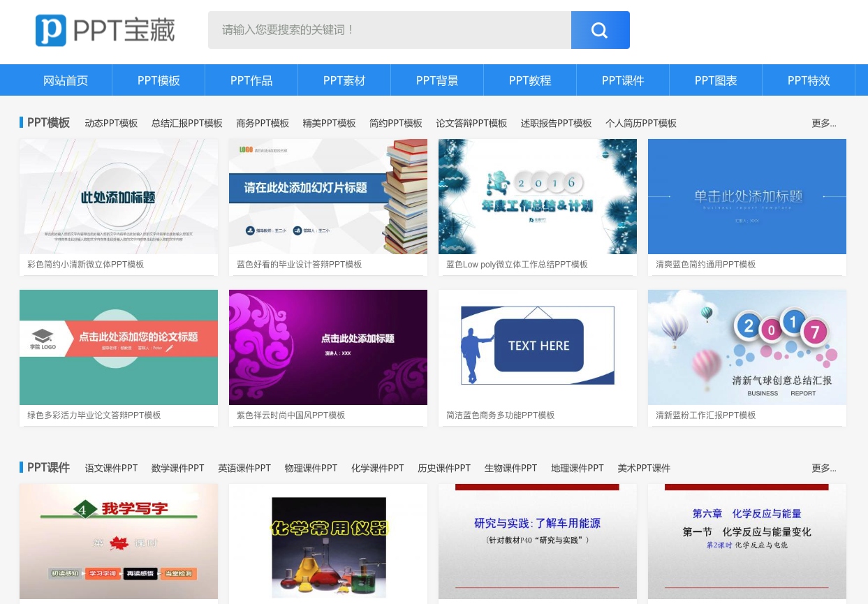Screen dimensions: 868x604
Task: Open the PPT背景 navigation tab
Action: (437, 80)
